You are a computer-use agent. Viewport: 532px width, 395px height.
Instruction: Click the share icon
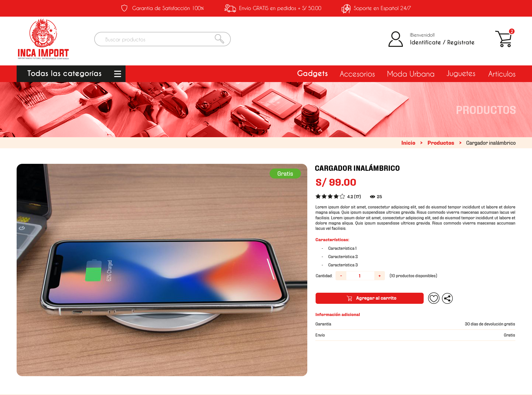coord(447,298)
